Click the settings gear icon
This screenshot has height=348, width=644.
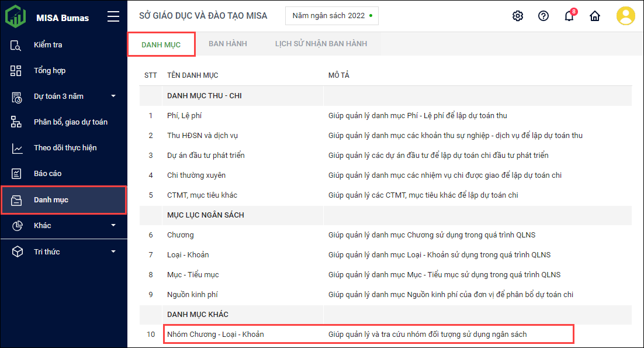click(517, 16)
